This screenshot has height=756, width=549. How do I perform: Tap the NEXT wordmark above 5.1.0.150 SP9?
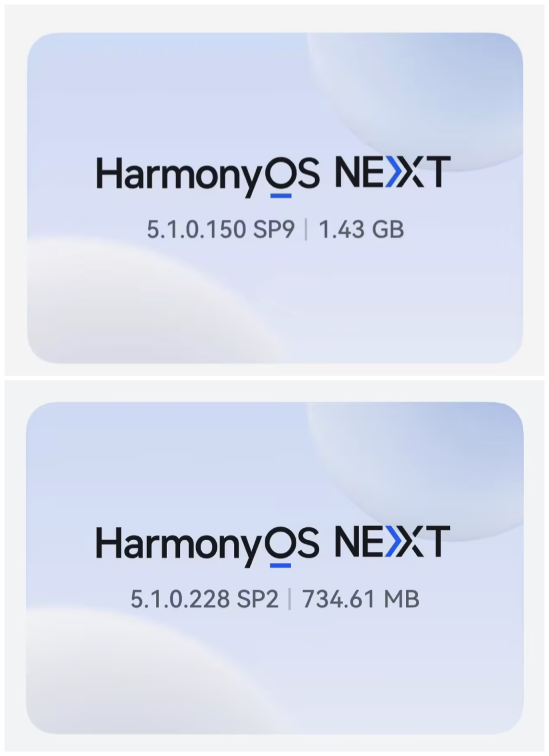392,172
